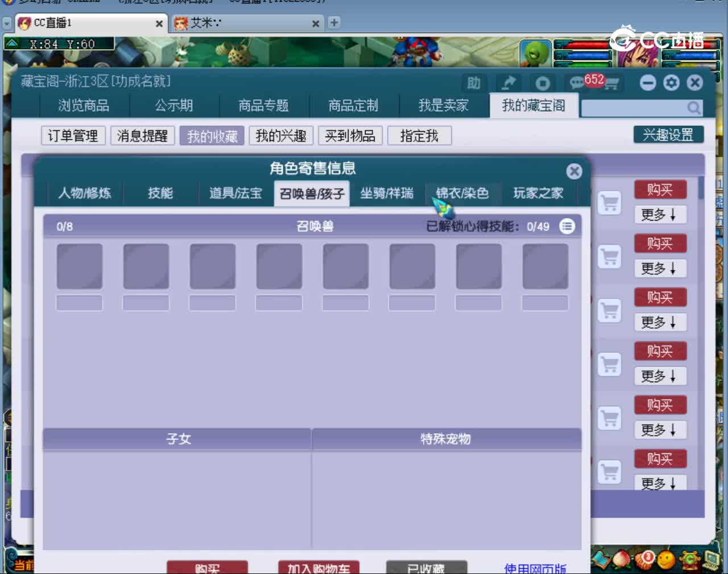Click 订单管理 button
This screenshot has width=728, height=574.
[73, 136]
